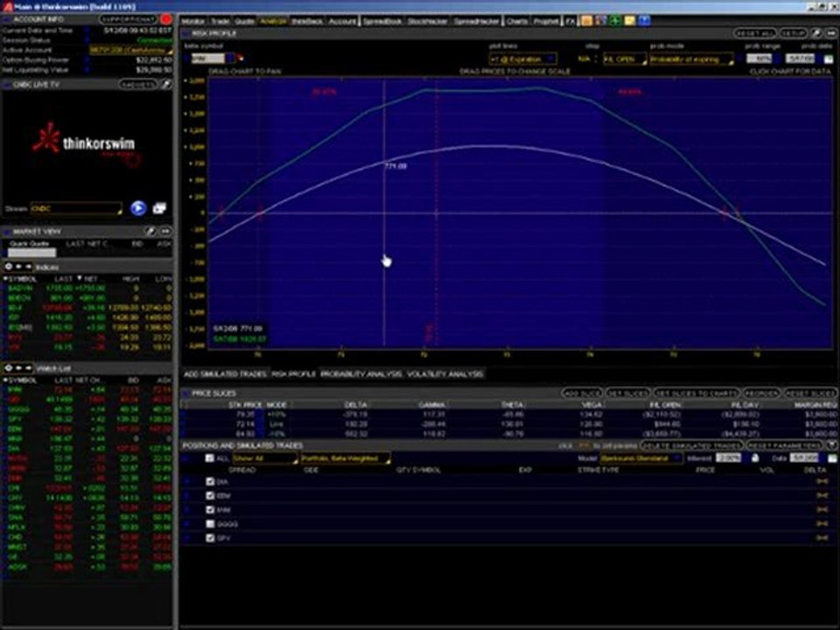The width and height of the screenshot is (840, 630).
Task: Open the Stream CNBC dropdown
Action: pyautogui.click(x=76, y=208)
